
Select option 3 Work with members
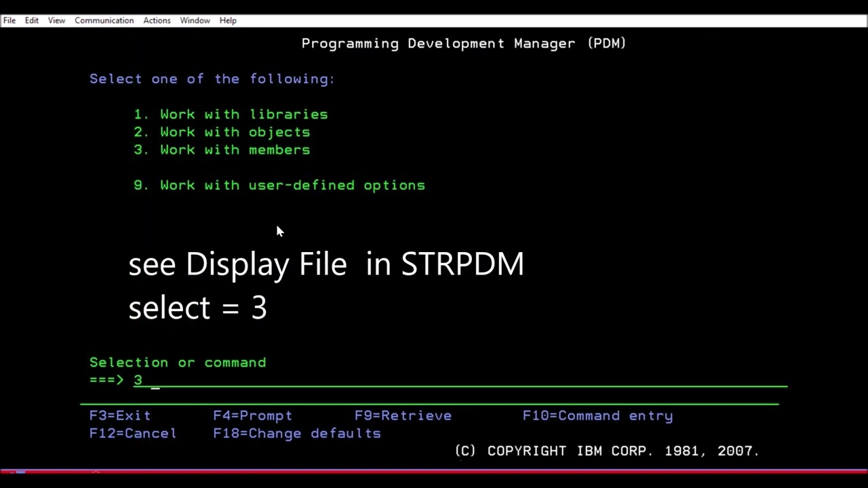pyautogui.click(x=222, y=150)
